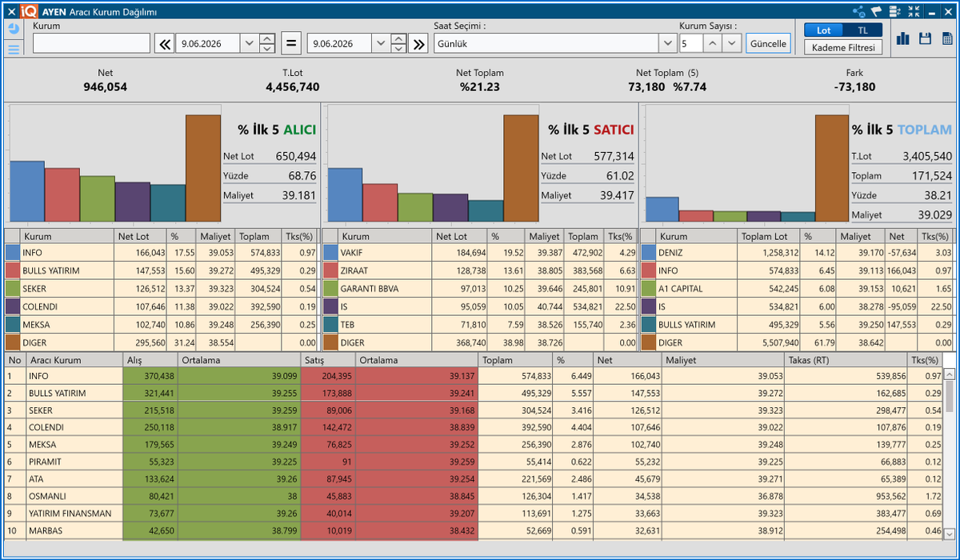Open the end date dropdown
Viewport: 960px width, 560px height.
(x=380, y=43)
